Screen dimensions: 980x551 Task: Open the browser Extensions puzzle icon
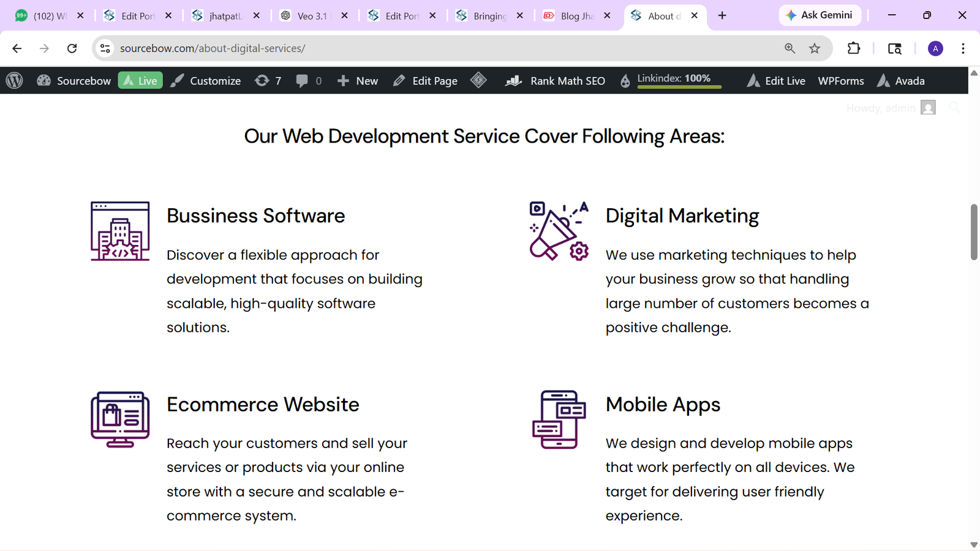point(854,48)
